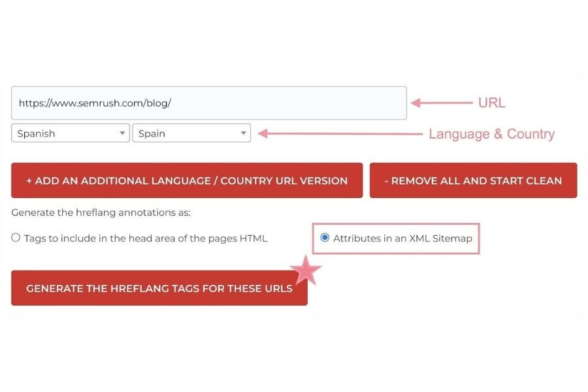Select Tags to include in head area radio
Screen dimensions: 588x392
click(x=16, y=237)
